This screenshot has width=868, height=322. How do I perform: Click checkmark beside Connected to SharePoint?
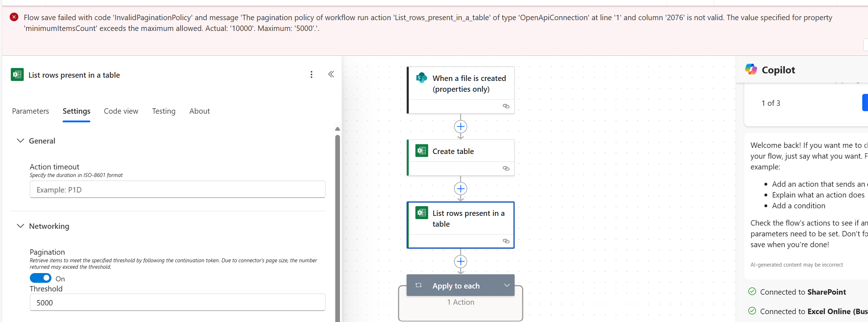click(x=752, y=291)
